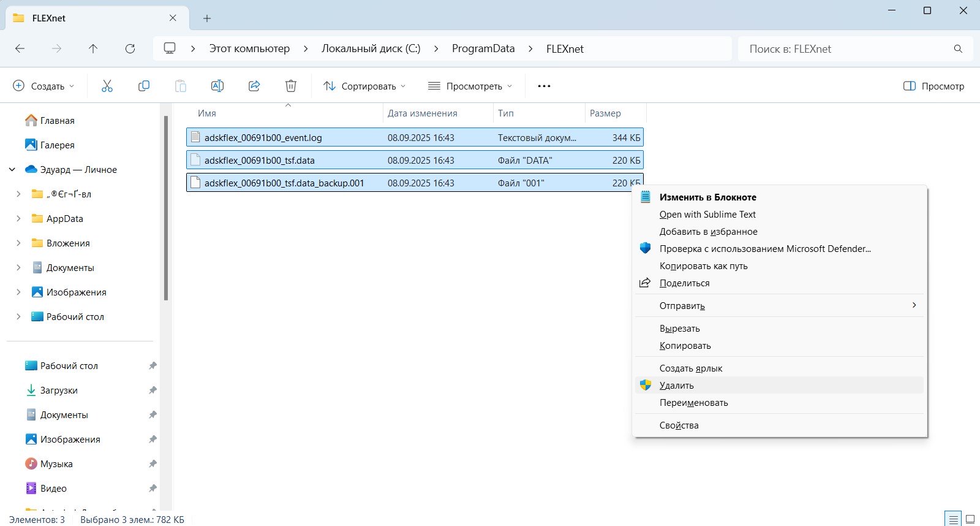Unpin Видео using its pin icon
Image resolution: width=980 pixels, height=526 pixels.
[x=153, y=489]
